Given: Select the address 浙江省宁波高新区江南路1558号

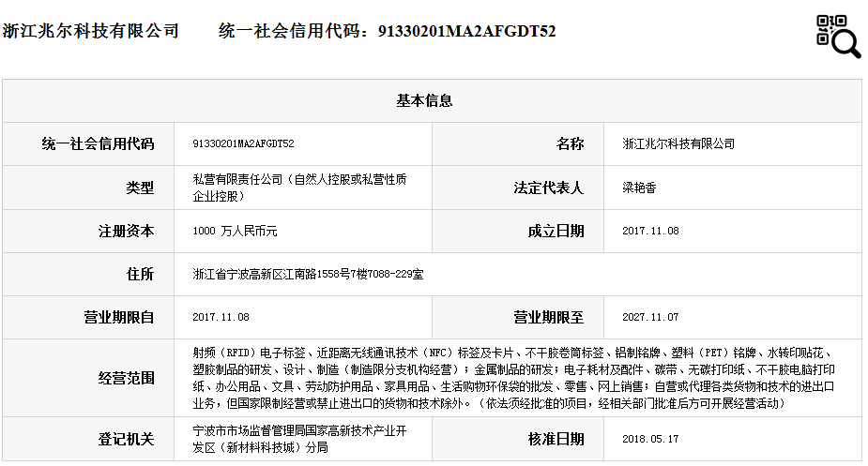Looking at the screenshot, I should (x=308, y=274).
